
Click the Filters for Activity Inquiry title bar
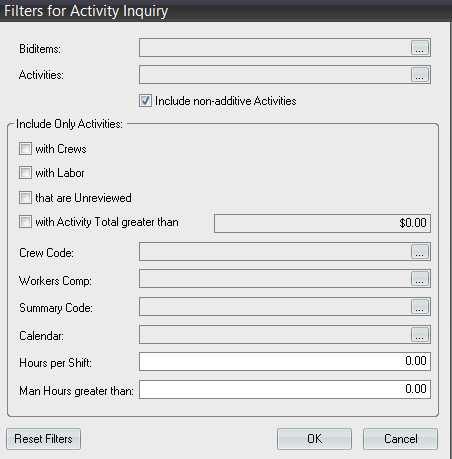(x=226, y=11)
